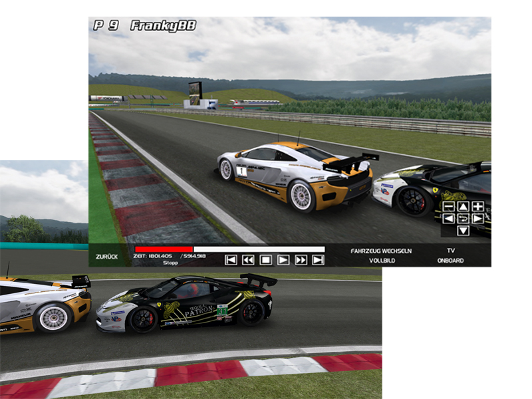Rewind the replay
Viewport: 532px width, 399px height.
(248, 260)
